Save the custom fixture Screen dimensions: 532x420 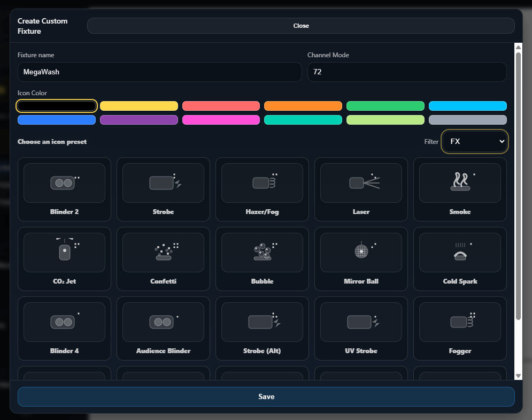pyautogui.click(x=266, y=396)
